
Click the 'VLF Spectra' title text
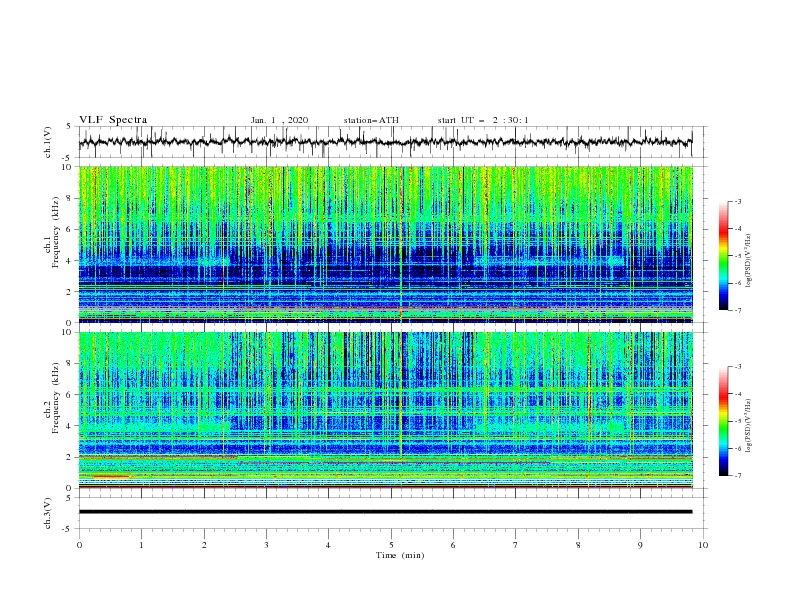pyautogui.click(x=113, y=120)
